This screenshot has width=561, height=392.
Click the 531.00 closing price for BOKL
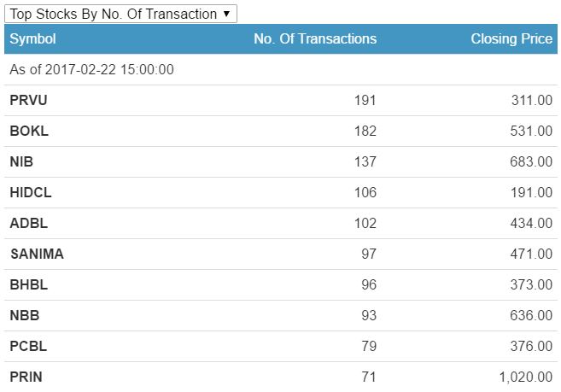(531, 132)
